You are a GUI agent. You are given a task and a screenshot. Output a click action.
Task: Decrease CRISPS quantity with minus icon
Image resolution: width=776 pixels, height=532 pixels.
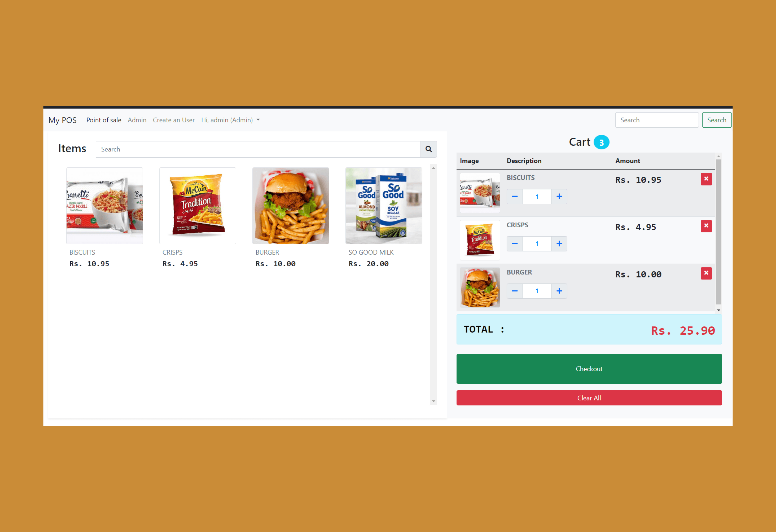click(515, 244)
